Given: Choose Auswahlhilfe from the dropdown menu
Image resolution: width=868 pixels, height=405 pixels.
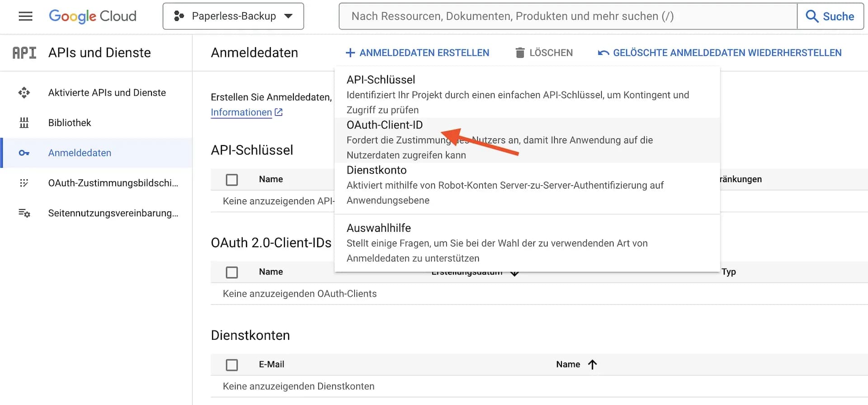Looking at the screenshot, I should click(x=527, y=243).
